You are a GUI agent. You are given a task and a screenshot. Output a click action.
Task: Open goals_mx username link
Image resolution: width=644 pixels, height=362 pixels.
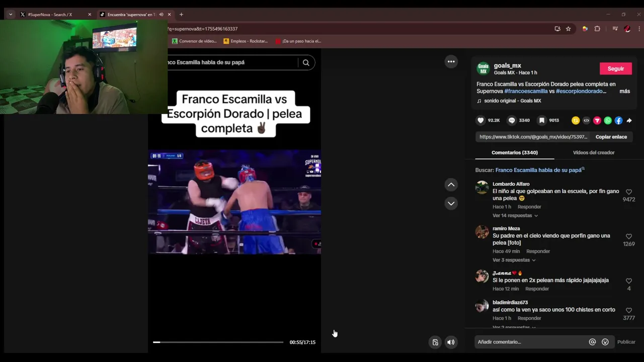pyautogui.click(x=507, y=65)
